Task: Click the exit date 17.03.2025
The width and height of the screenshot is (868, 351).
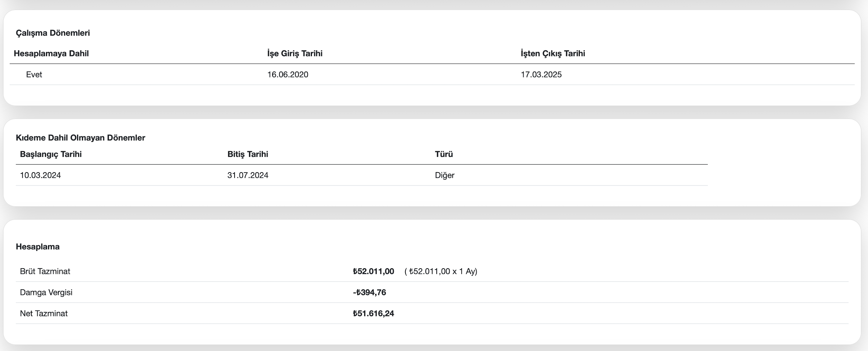Action: [x=541, y=74]
